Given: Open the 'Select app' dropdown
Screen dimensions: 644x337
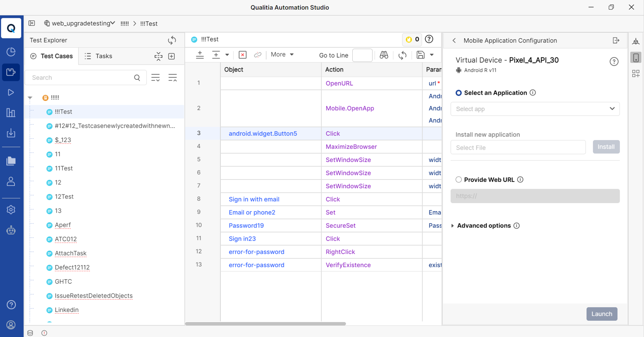Looking at the screenshot, I should pyautogui.click(x=535, y=109).
